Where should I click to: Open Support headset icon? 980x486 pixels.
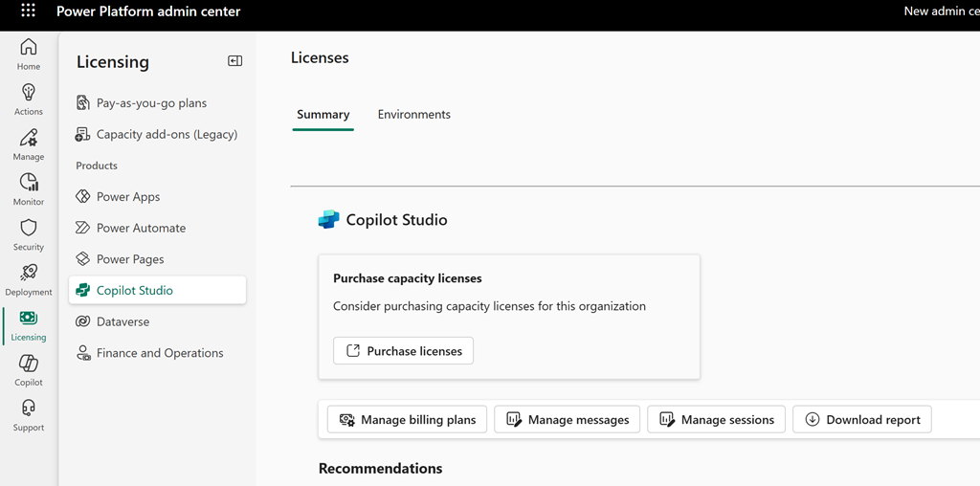click(29, 414)
